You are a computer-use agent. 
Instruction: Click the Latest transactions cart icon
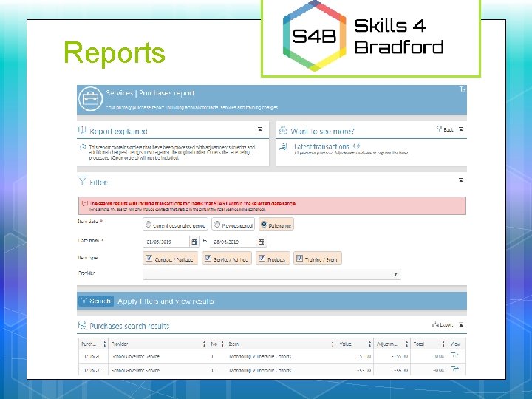[283, 146]
